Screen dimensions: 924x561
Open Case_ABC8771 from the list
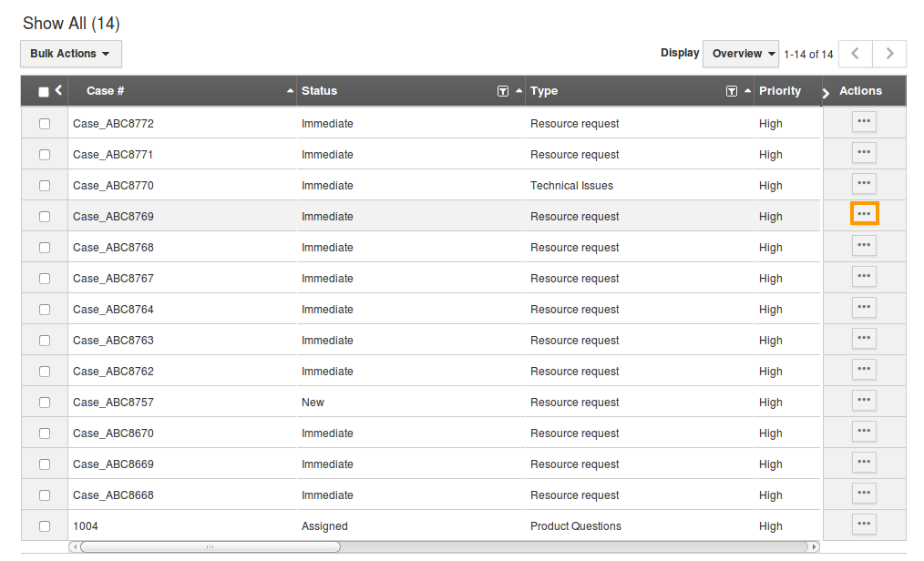113,155
